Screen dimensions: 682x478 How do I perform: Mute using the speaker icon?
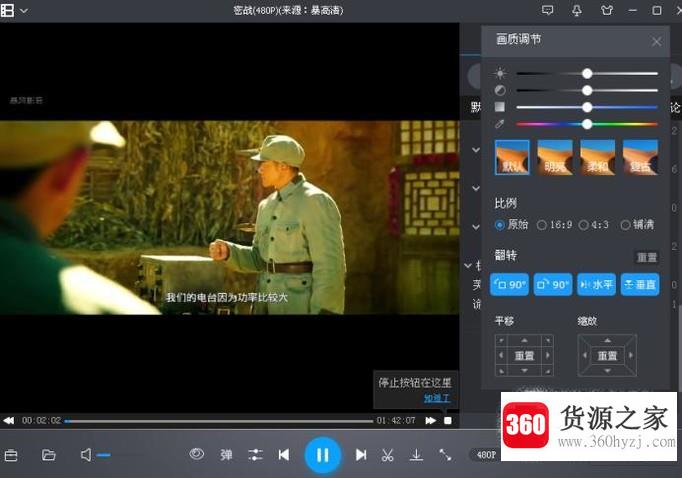86,455
